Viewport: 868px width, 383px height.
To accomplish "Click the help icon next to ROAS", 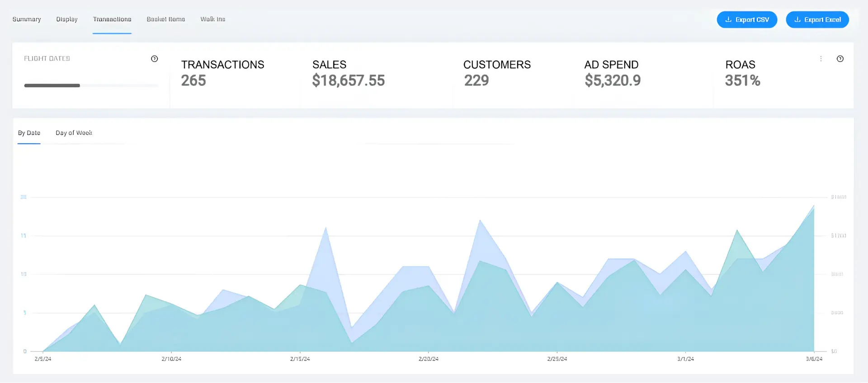I will click(840, 59).
